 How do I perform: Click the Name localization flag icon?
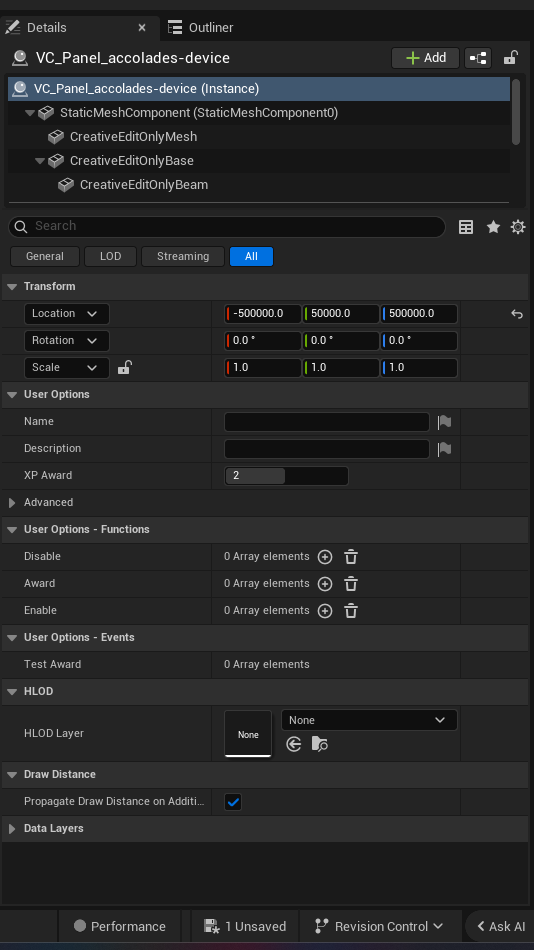coord(444,422)
